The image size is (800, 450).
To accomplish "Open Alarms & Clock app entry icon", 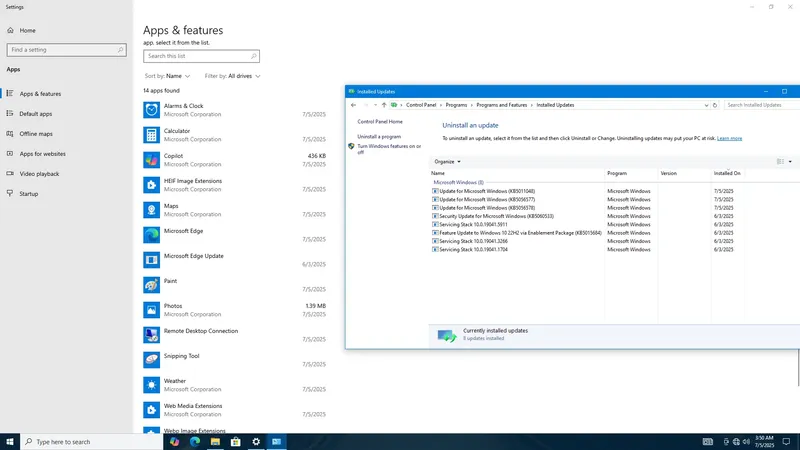I will (x=152, y=110).
